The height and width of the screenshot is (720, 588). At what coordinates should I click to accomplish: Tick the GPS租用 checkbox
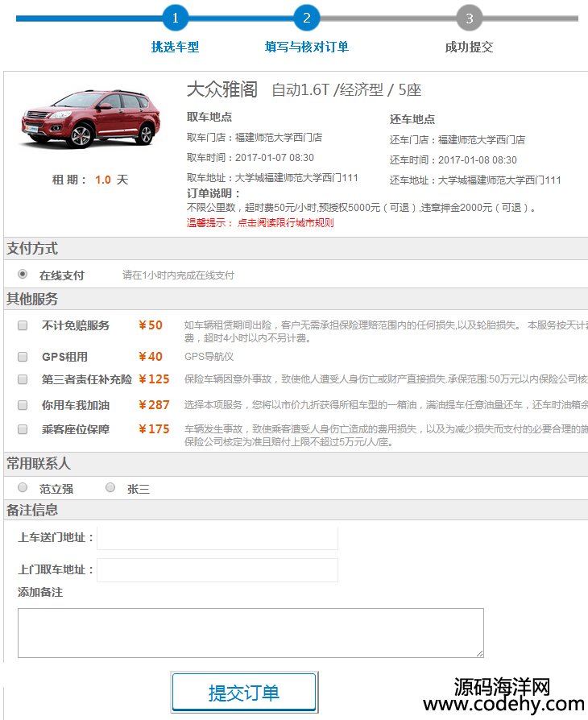click(x=23, y=357)
